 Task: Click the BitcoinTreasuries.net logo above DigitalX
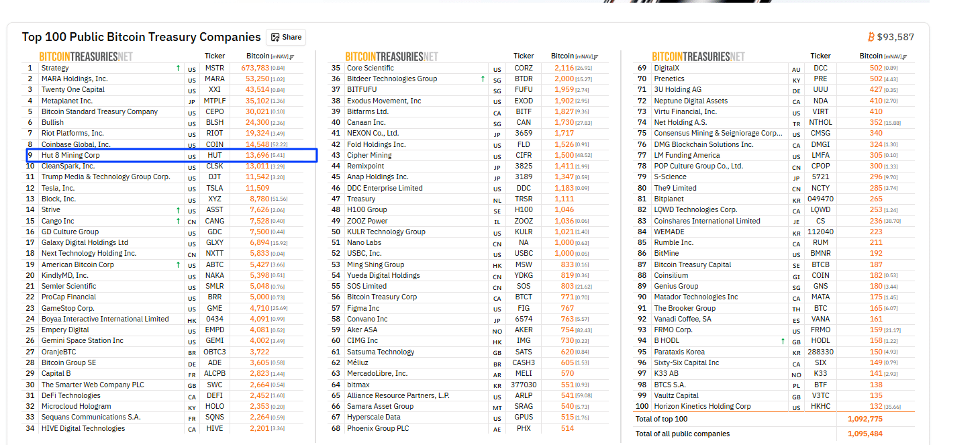pyautogui.click(x=698, y=57)
